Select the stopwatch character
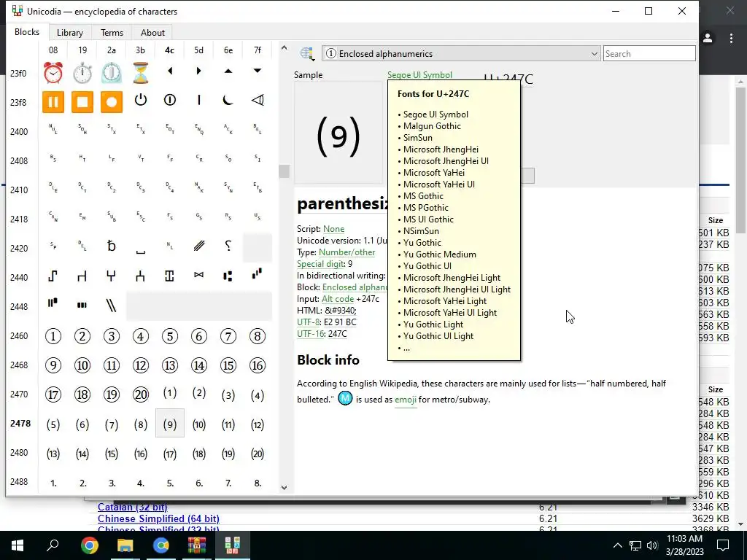 (x=82, y=73)
